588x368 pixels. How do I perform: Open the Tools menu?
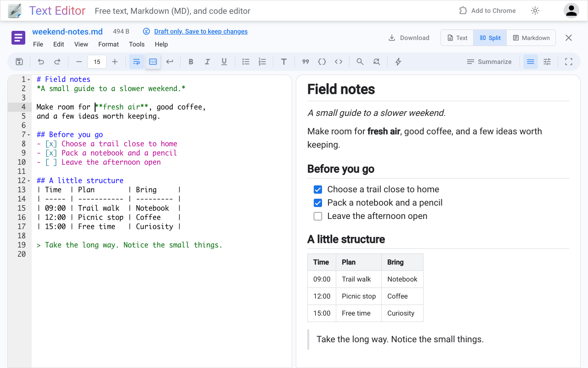[137, 44]
